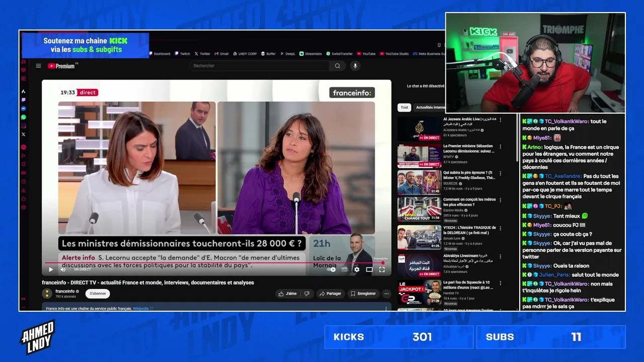644x362 pixels.
Task: Start voice search with the microphone
Action: (355, 66)
